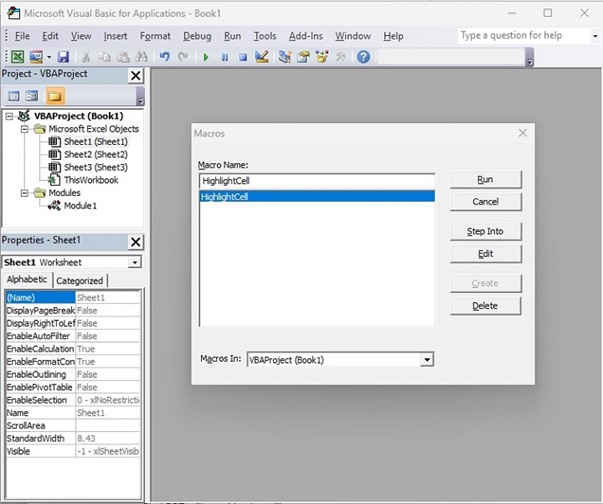The height and width of the screenshot is (504, 603).
Task: Select Module1 in project tree
Action: (x=80, y=206)
